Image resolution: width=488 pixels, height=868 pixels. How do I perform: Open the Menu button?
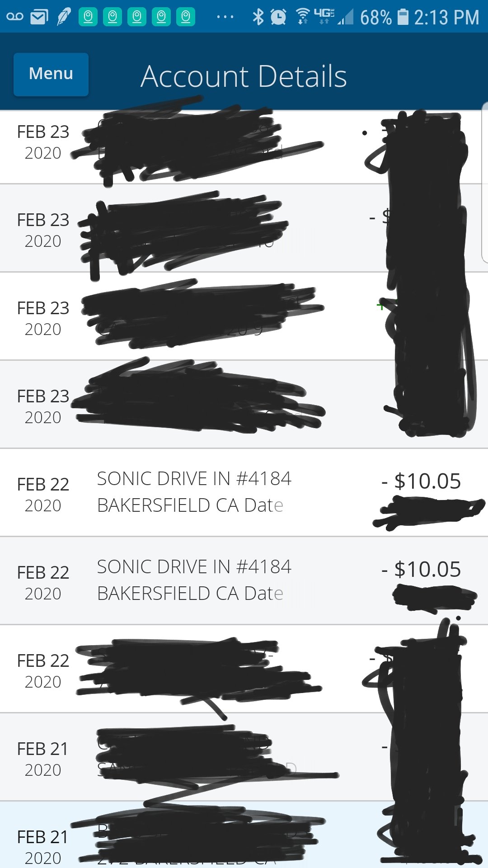(51, 74)
